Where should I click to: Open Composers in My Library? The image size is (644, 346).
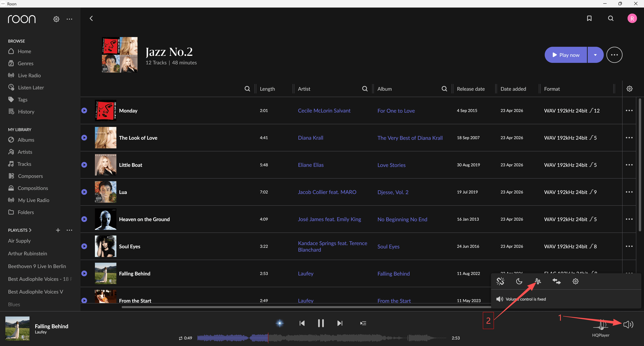pyautogui.click(x=25, y=176)
